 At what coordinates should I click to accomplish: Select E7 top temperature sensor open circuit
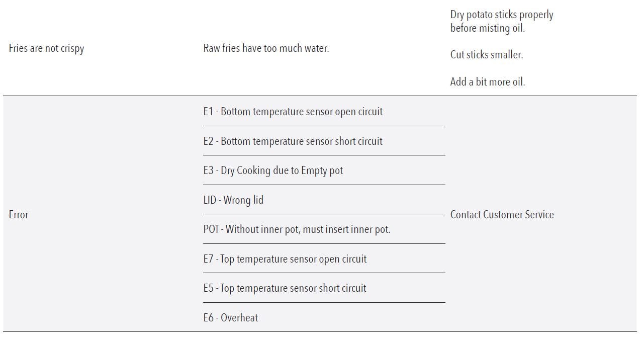tap(285, 259)
